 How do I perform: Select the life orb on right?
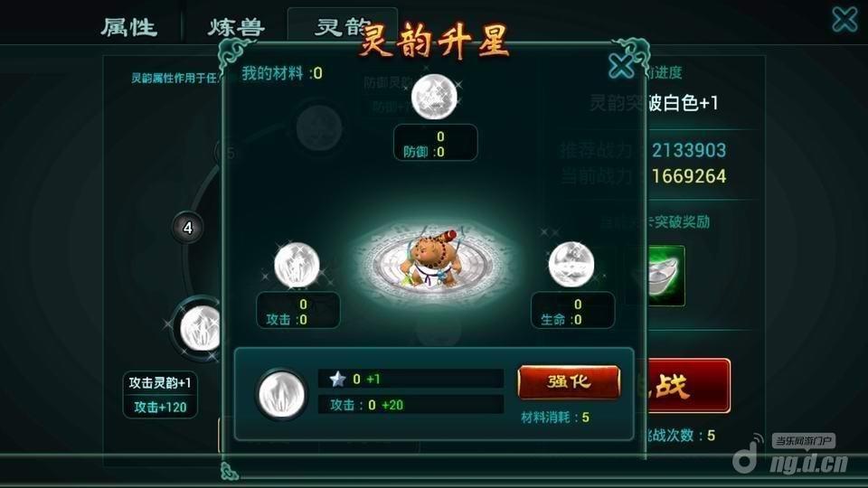[x=571, y=265]
